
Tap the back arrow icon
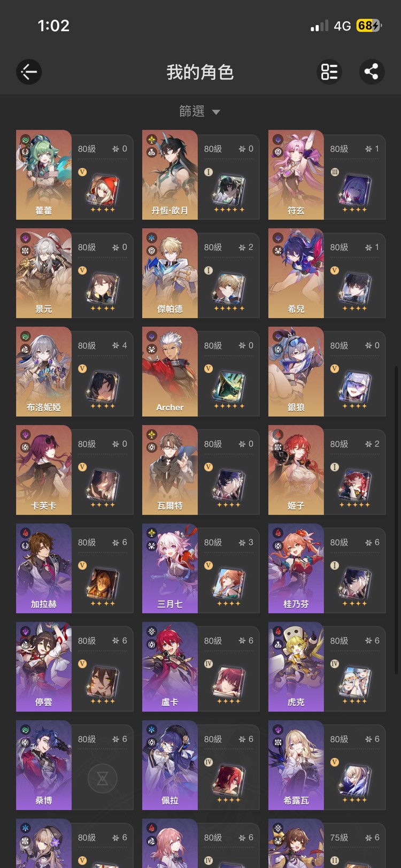coord(29,72)
